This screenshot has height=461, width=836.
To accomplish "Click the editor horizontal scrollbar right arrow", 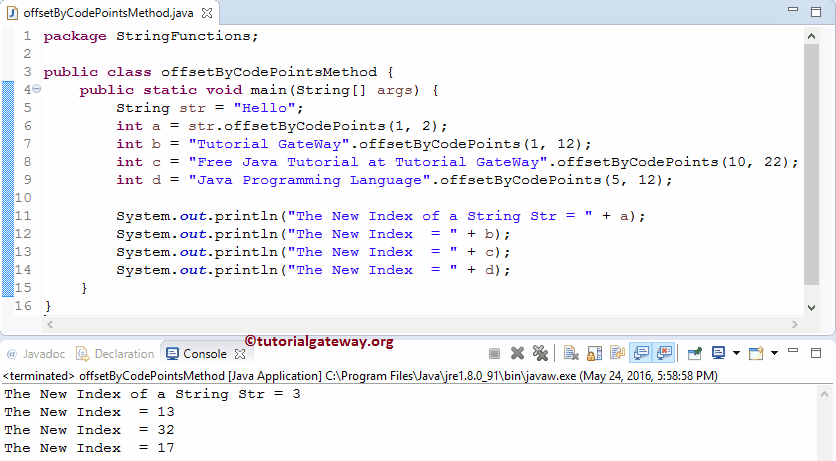I will pyautogui.click(x=794, y=324).
